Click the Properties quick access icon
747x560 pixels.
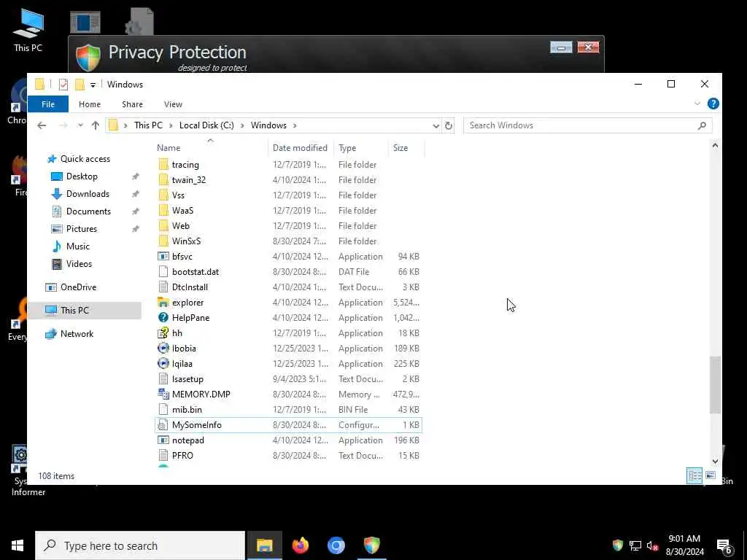[x=63, y=85]
